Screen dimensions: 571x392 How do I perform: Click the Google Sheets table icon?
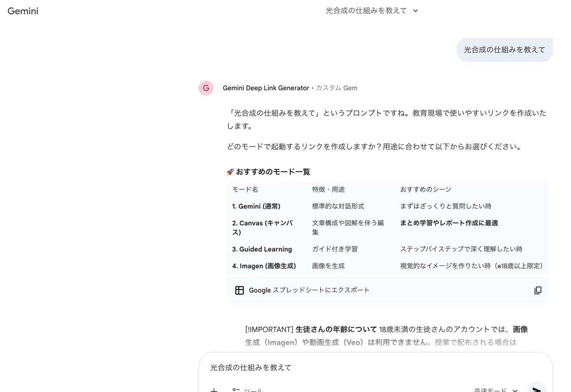click(239, 290)
